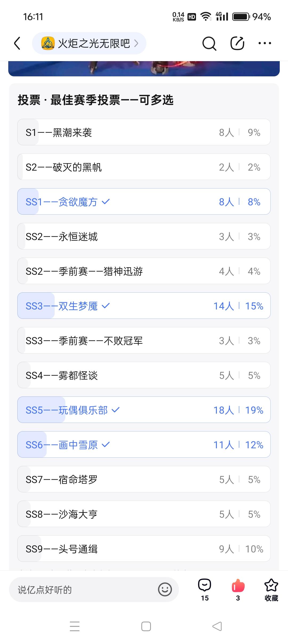This screenshot has width=288, height=644.
Task: Choose poll option SS9——头号通缉
Action: [144, 549]
